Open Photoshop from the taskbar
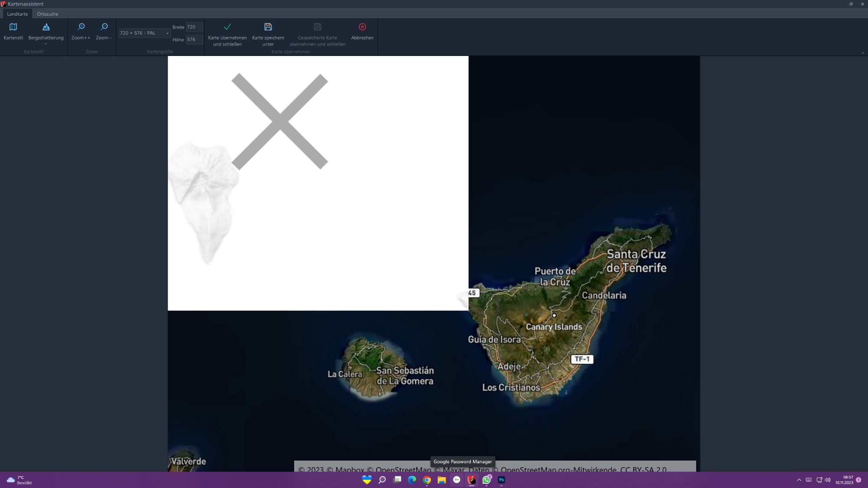This screenshot has height=488, width=868. (501, 480)
